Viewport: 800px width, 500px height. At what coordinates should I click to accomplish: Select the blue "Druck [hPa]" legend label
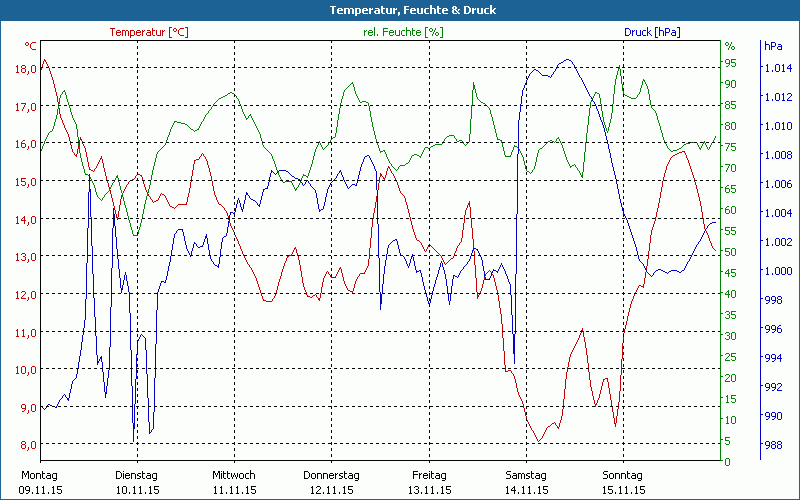point(652,32)
